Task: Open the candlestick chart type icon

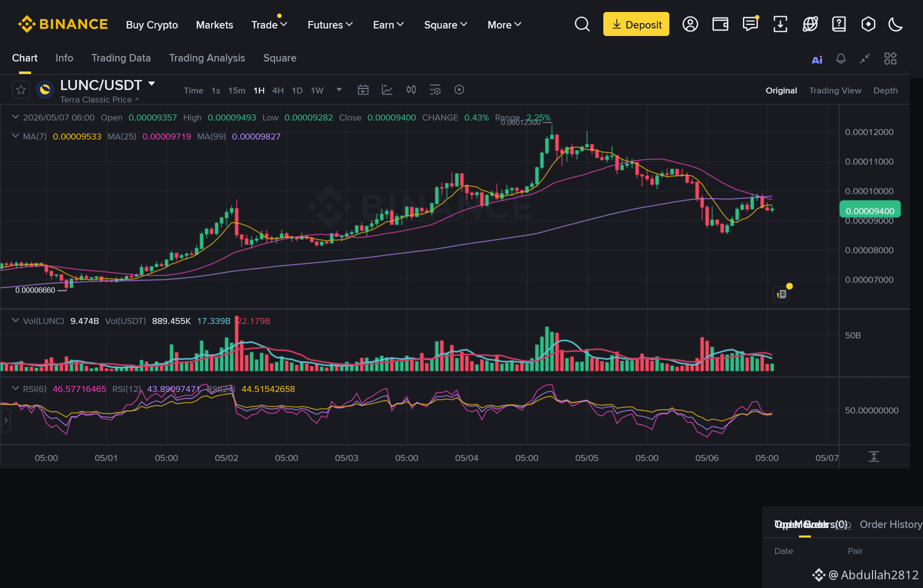Action: pos(411,90)
